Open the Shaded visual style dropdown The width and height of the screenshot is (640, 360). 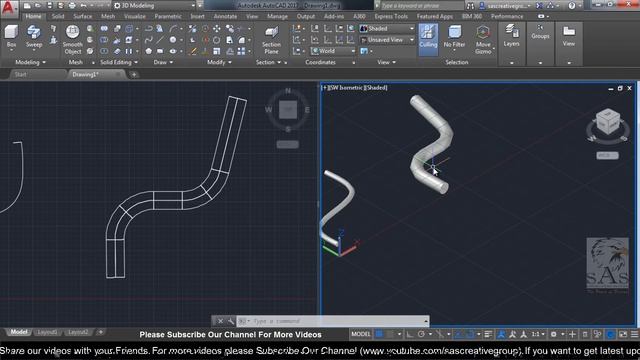[387, 29]
